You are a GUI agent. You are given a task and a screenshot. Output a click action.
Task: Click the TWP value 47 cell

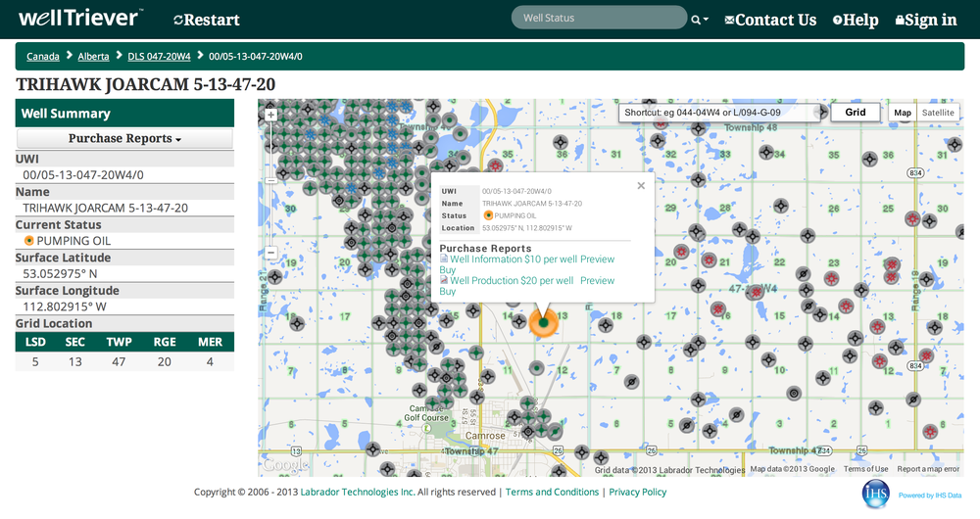[x=119, y=361]
